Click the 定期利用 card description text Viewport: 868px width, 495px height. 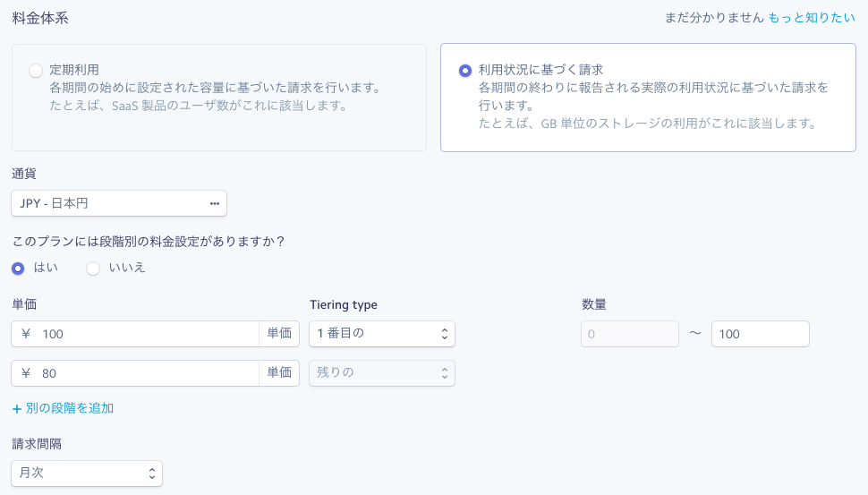click(215, 88)
